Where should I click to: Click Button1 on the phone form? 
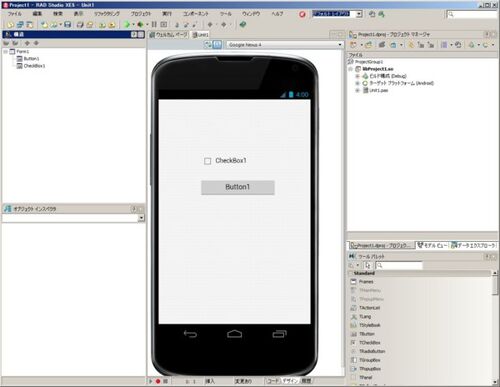coord(238,187)
